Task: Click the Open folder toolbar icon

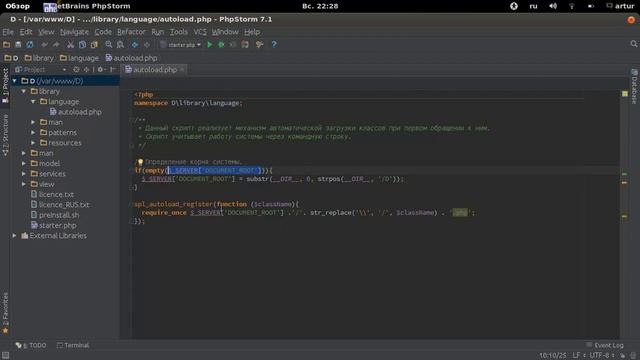Action: click(7, 45)
